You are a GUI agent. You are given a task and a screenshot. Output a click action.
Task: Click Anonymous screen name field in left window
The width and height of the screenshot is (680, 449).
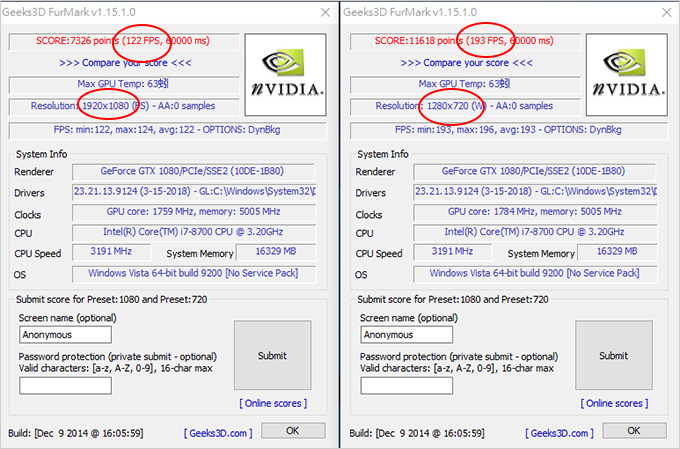click(65, 334)
